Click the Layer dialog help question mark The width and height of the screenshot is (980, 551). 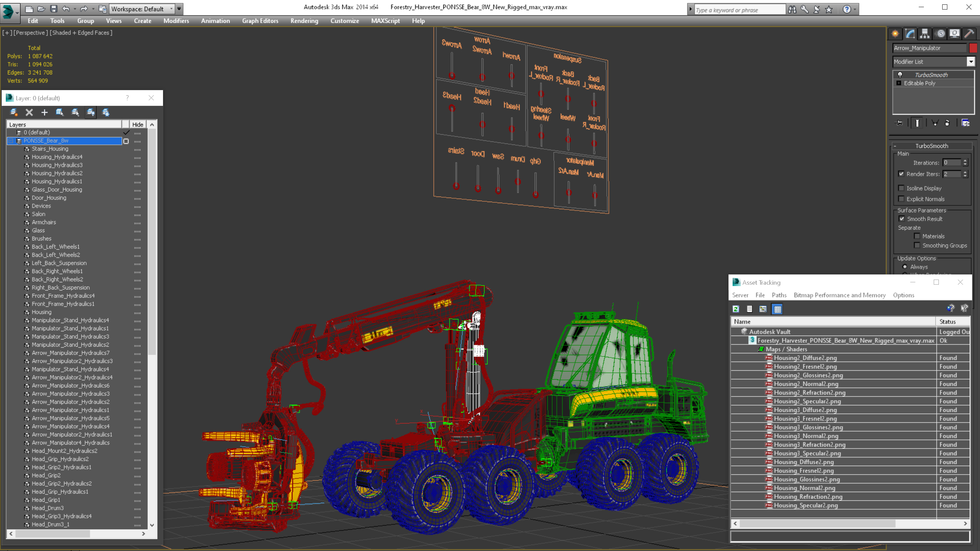click(128, 98)
